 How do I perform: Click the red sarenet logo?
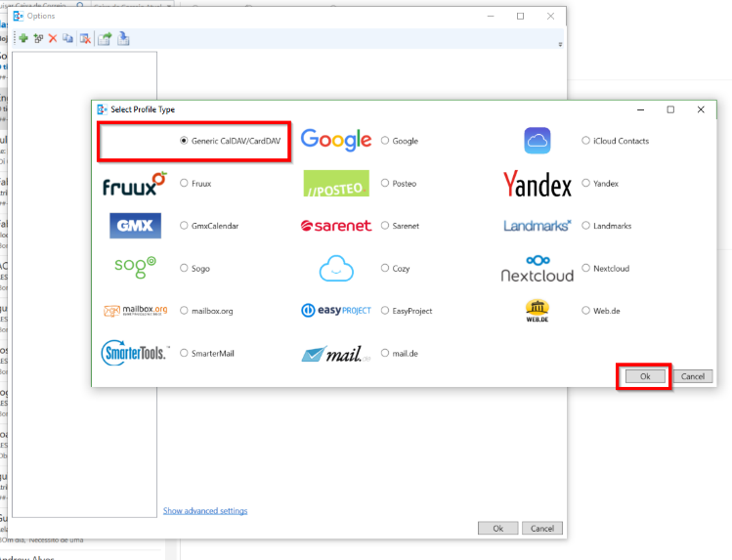[x=336, y=226]
